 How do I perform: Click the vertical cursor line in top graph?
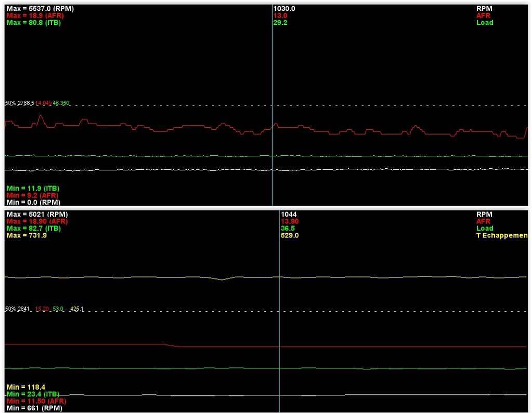272,78
